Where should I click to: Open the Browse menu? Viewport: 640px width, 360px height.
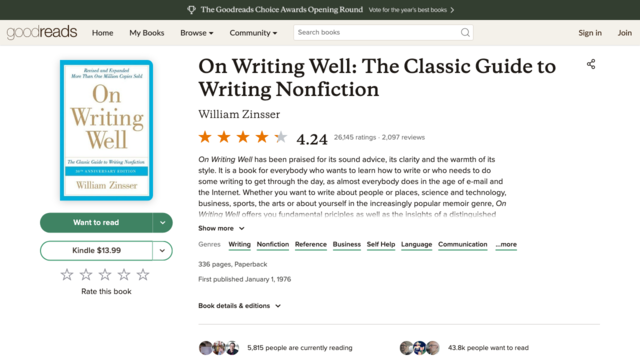click(x=197, y=33)
